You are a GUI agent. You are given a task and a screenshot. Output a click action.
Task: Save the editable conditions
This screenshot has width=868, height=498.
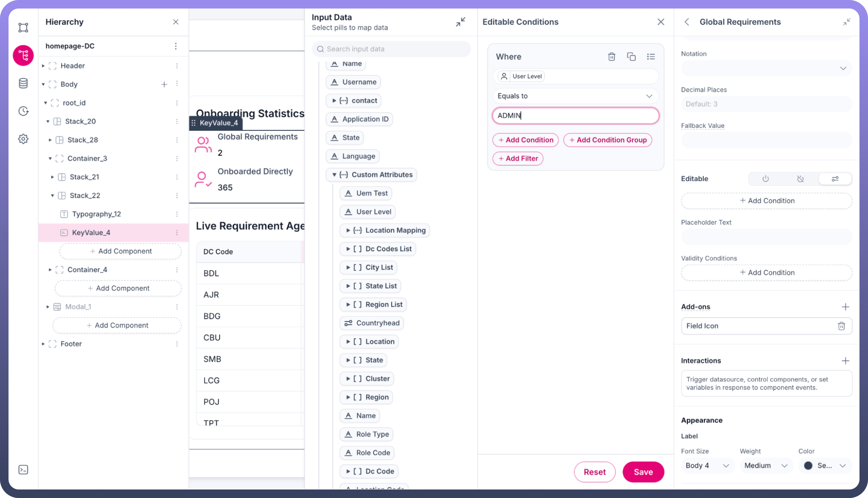click(643, 472)
